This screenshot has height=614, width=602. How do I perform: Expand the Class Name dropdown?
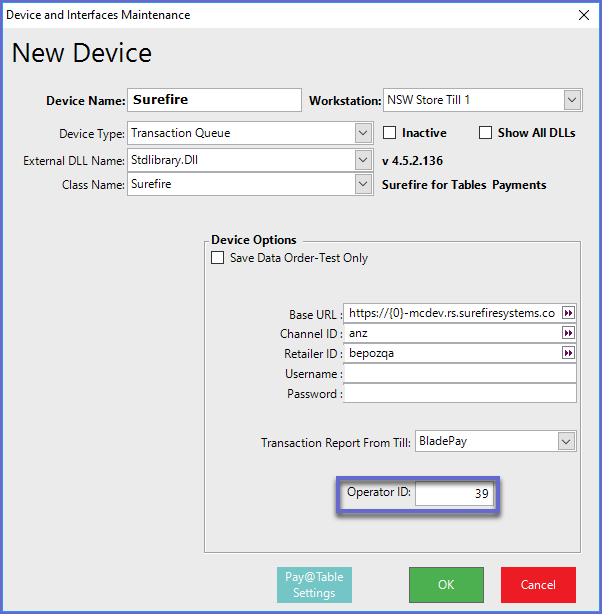click(x=362, y=184)
